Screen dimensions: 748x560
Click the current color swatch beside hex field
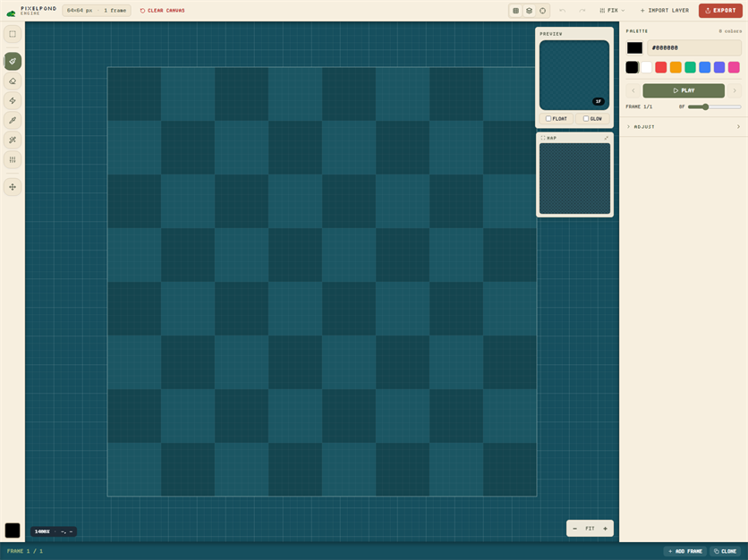(x=634, y=47)
